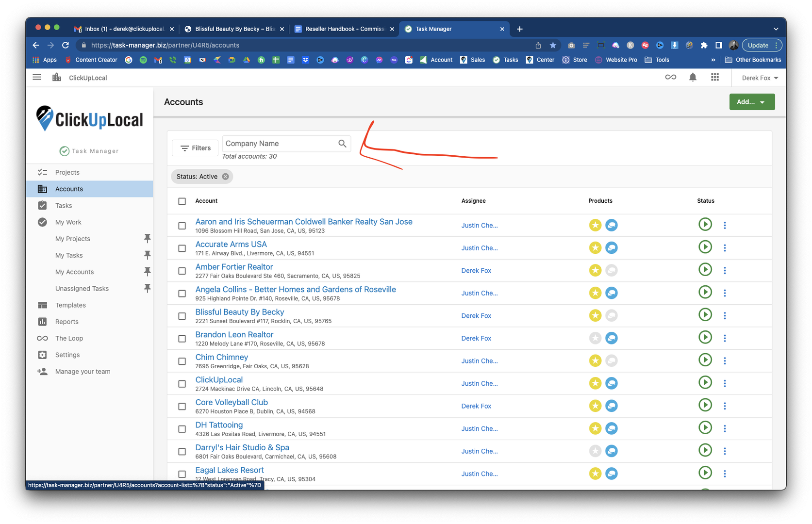Viewport: 812px width, 524px height.
Task: Click The Loop infinity icon in top bar
Action: click(670, 77)
